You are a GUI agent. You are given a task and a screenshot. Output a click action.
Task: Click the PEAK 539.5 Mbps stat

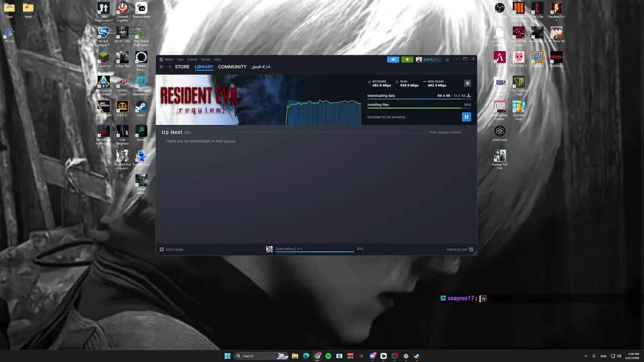[x=408, y=83]
